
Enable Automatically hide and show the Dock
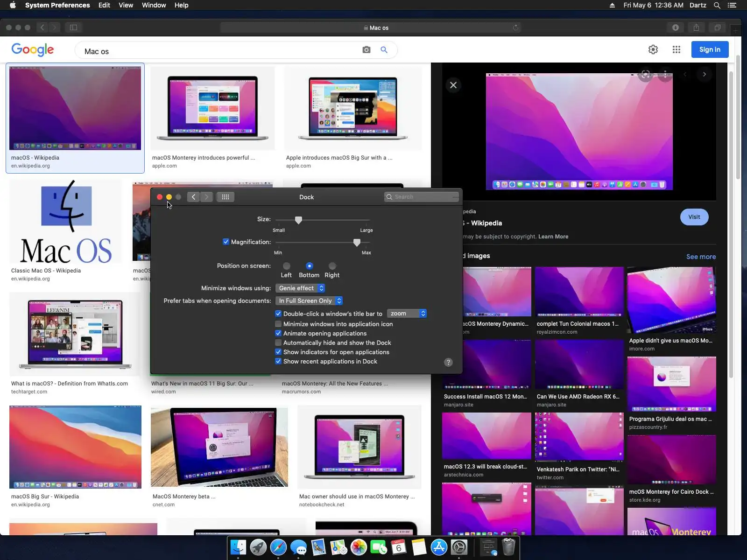tap(278, 343)
